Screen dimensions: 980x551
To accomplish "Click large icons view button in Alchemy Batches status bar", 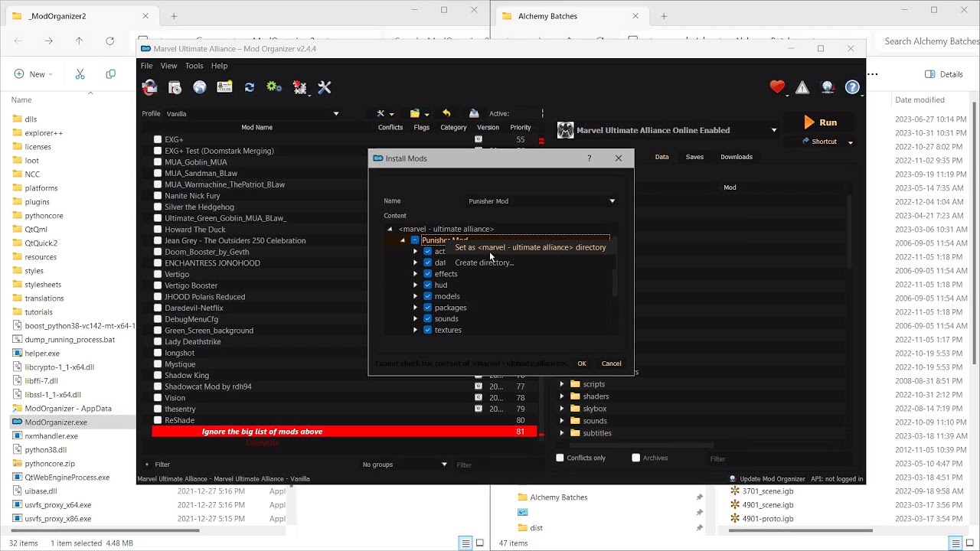I will pyautogui.click(x=970, y=543).
